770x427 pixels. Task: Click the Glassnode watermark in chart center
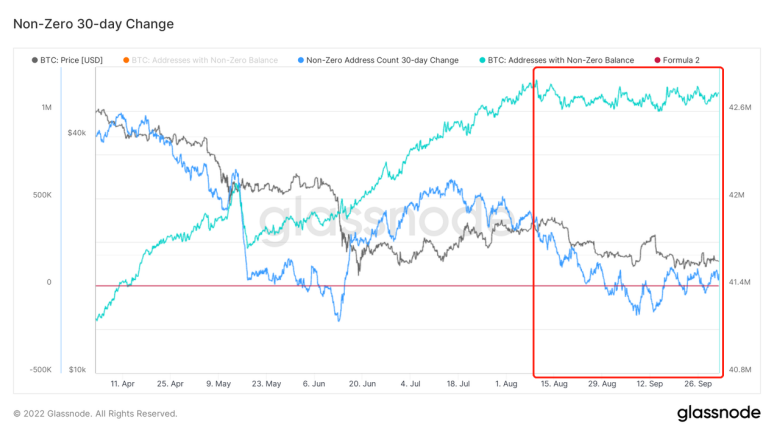390,222
